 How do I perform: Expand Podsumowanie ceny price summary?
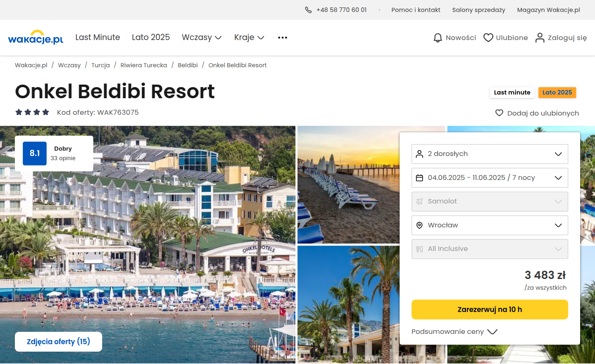click(455, 332)
